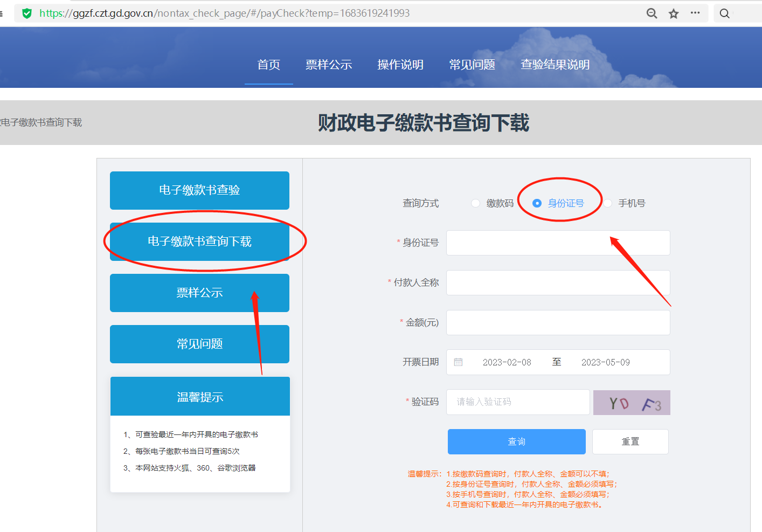Click the hamburger icon at top left edge
The height and width of the screenshot is (532, 762).
(x=2, y=13)
